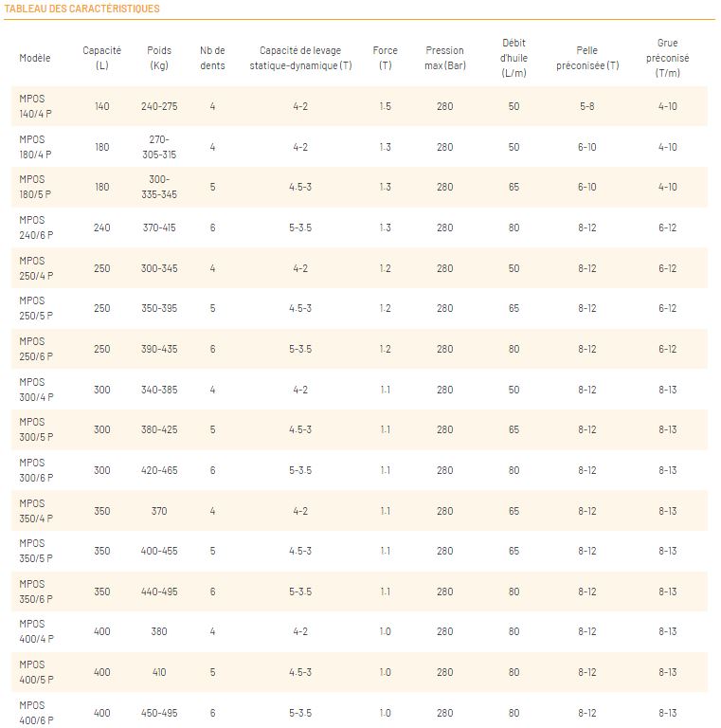Viewport: 721px width, 728px height.
Task: Select the 5-8 pelle préconisée value
Action: pyautogui.click(x=586, y=106)
